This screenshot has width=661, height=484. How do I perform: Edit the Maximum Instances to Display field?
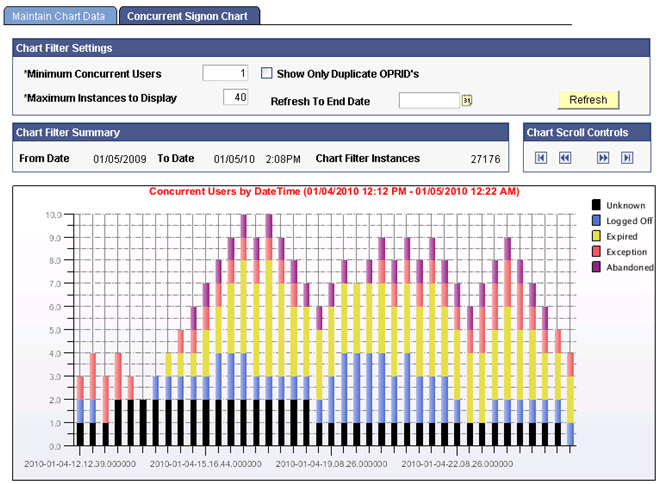[x=235, y=97]
